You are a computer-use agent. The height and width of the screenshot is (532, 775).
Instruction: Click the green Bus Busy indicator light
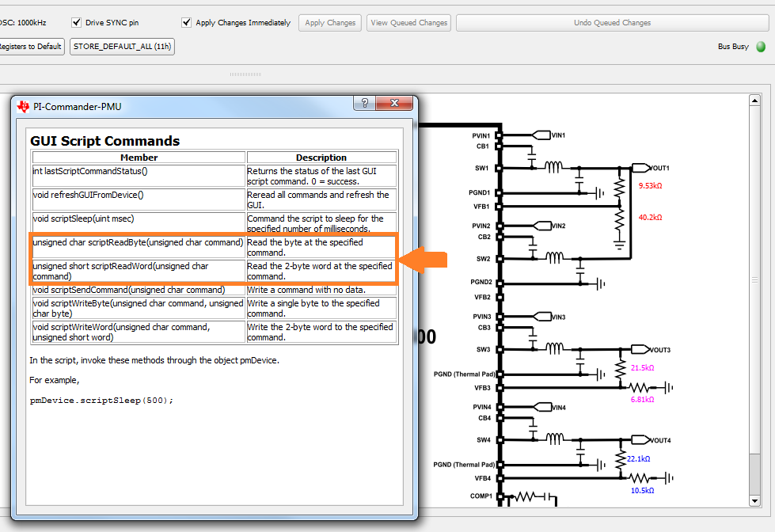[x=761, y=47]
